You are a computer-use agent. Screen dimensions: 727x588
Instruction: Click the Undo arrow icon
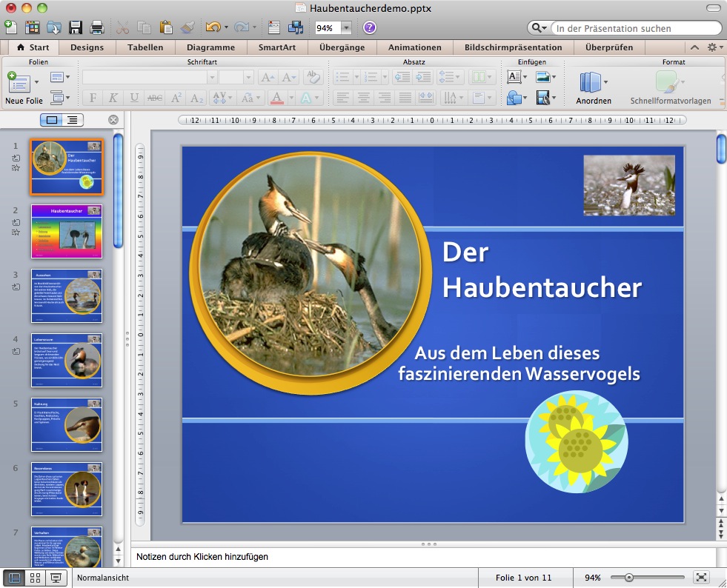pos(213,28)
